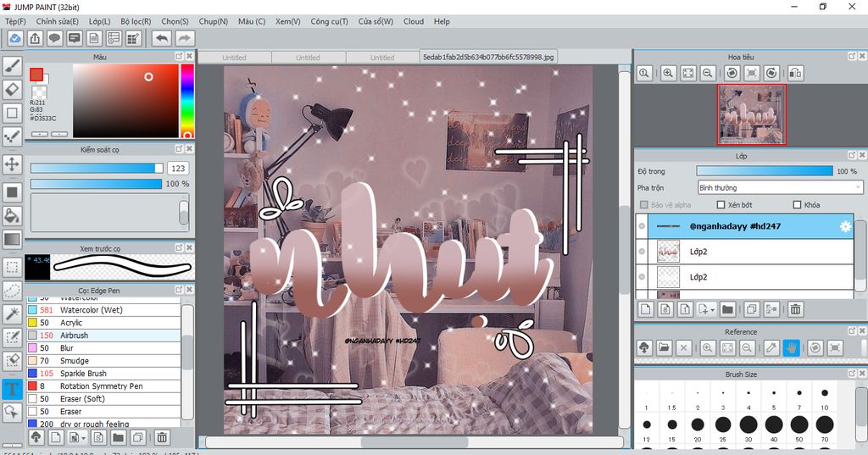Open the Chỉnh sửa(E) menu
868x455 pixels.
click(x=57, y=21)
